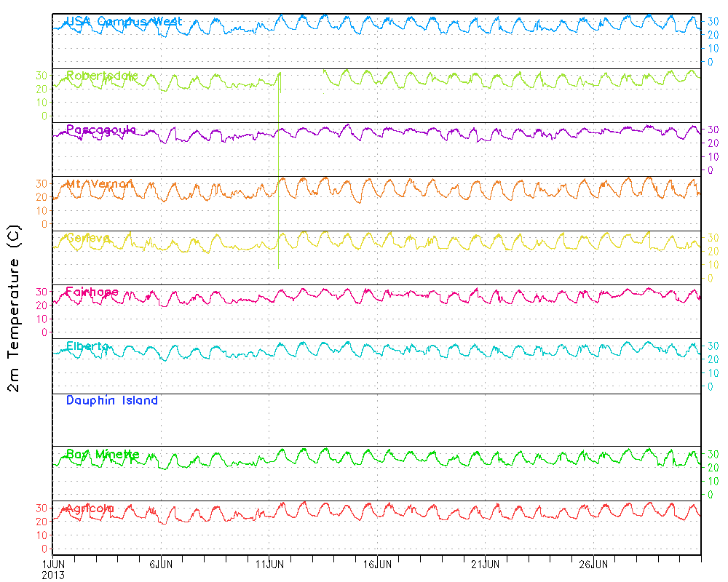Screen dimensions: 728x582
Task: Select the Fairhope station label
Action: coord(92,292)
